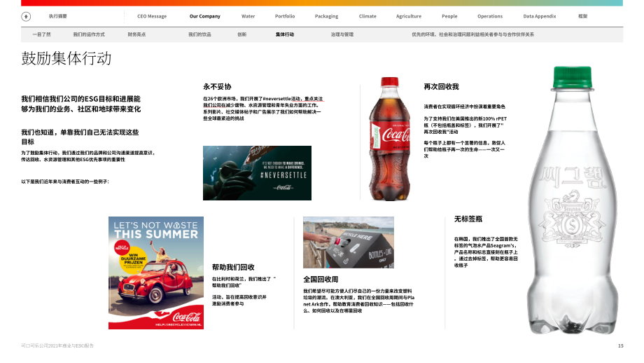The height and width of the screenshot is (363, 644).
Task: Switch to the Packaging tab
Action: [x=326, y=16]
